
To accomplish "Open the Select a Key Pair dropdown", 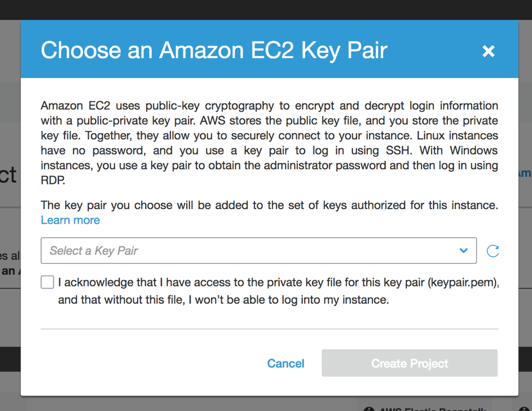I will (258, 250).
